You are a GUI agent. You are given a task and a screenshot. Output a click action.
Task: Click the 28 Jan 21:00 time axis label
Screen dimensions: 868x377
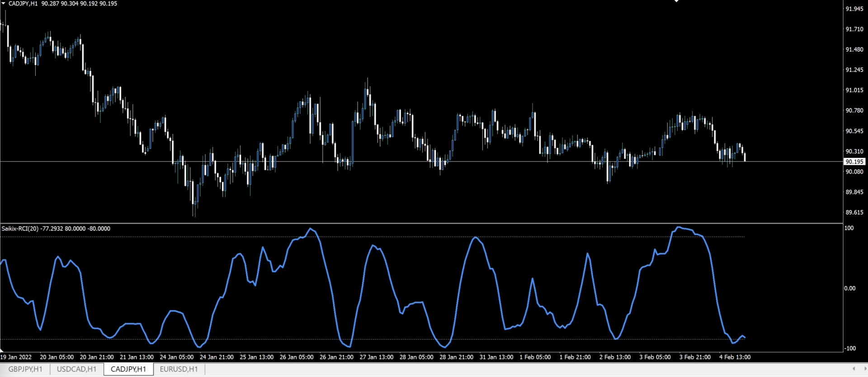456,357
